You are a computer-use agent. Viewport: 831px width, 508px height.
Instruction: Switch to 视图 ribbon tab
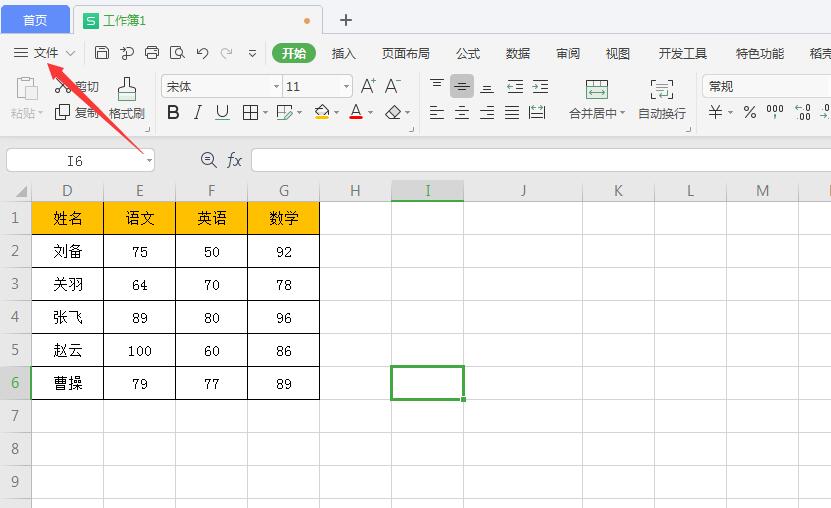[617, 54]
